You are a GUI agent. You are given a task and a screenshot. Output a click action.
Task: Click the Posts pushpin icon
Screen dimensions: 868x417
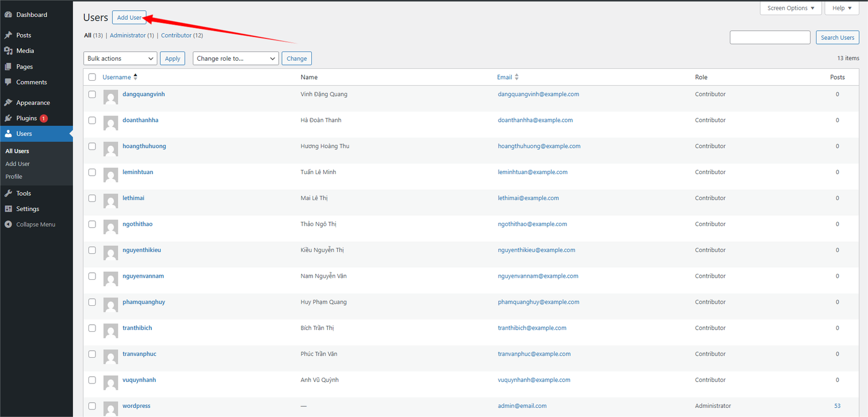click(8, 35)
